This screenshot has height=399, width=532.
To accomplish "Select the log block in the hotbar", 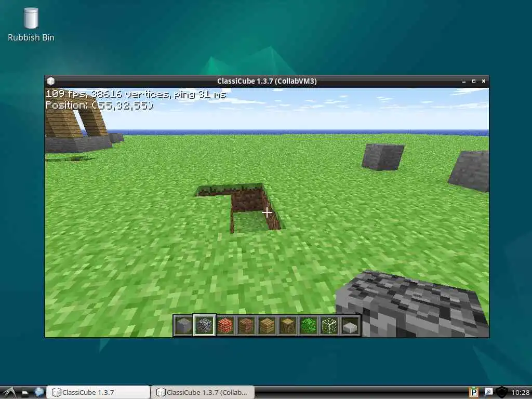I will point(288,326).
